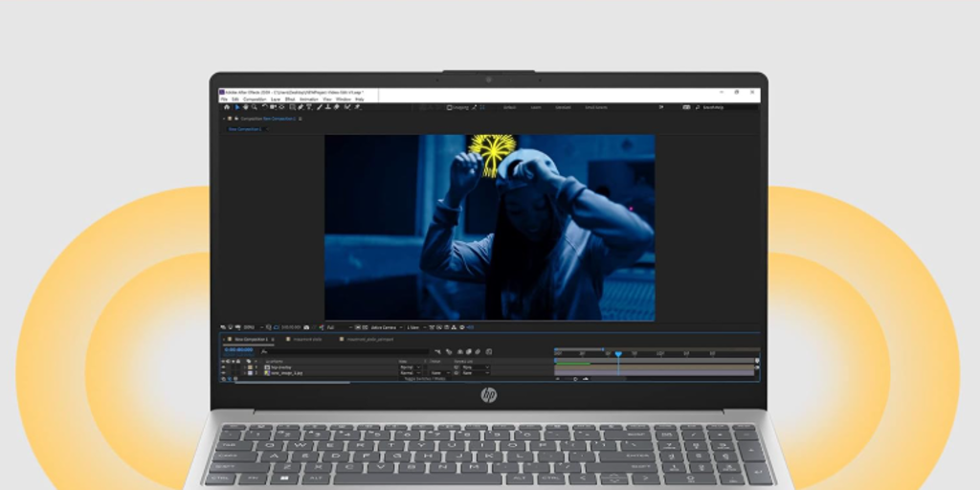Expand layer 1 properties with its twirl arrow
Screen dimensions: 980x490
point(243,367)
